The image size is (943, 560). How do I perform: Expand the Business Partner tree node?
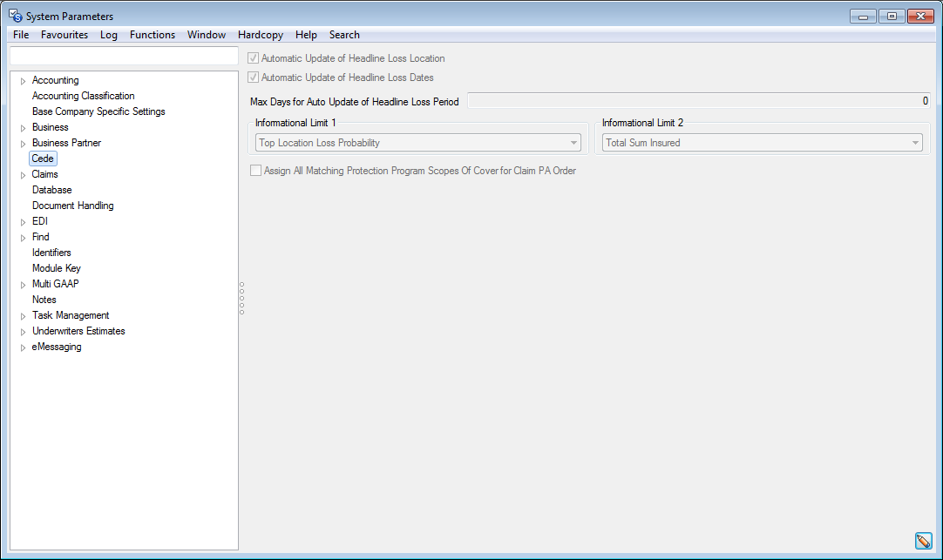click(x=23, y=144)
